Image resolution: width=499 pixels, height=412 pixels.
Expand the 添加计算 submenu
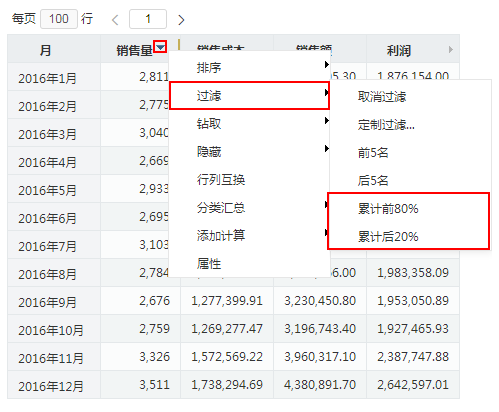(249, 236)
